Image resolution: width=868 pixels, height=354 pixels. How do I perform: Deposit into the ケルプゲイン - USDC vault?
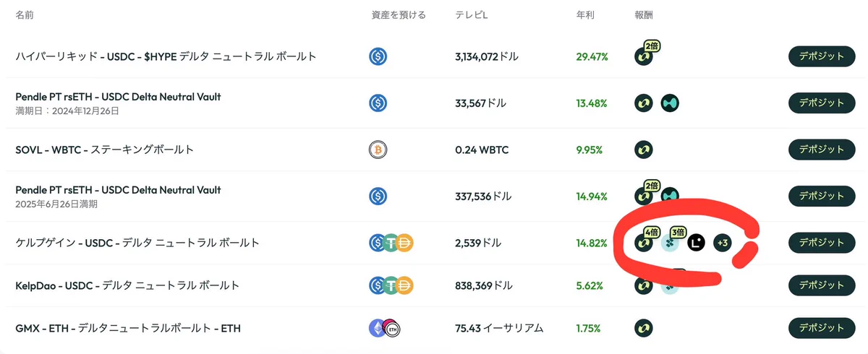822,243
